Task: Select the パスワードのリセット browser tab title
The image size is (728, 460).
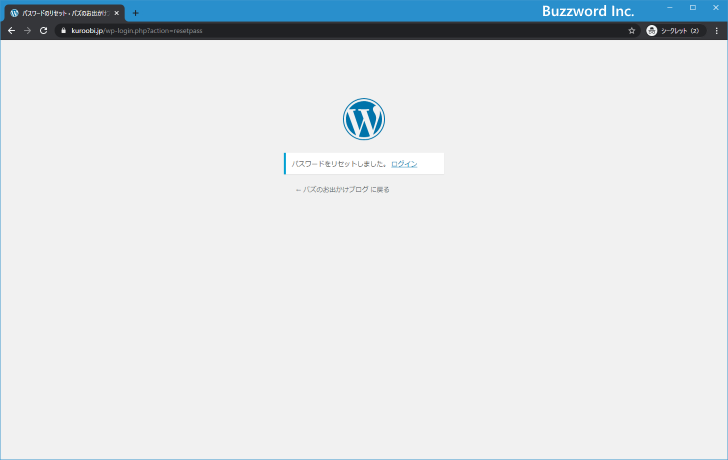Action: coord(64,13)
